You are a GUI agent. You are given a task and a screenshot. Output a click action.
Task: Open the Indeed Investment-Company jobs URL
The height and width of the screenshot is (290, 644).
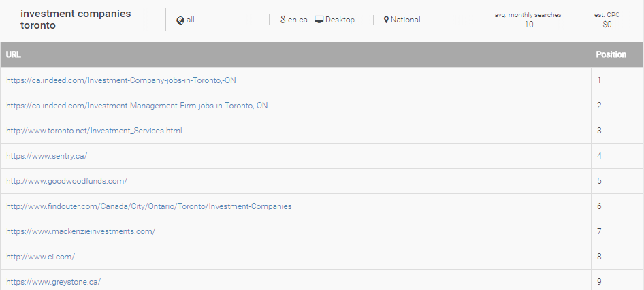point(121,80)
